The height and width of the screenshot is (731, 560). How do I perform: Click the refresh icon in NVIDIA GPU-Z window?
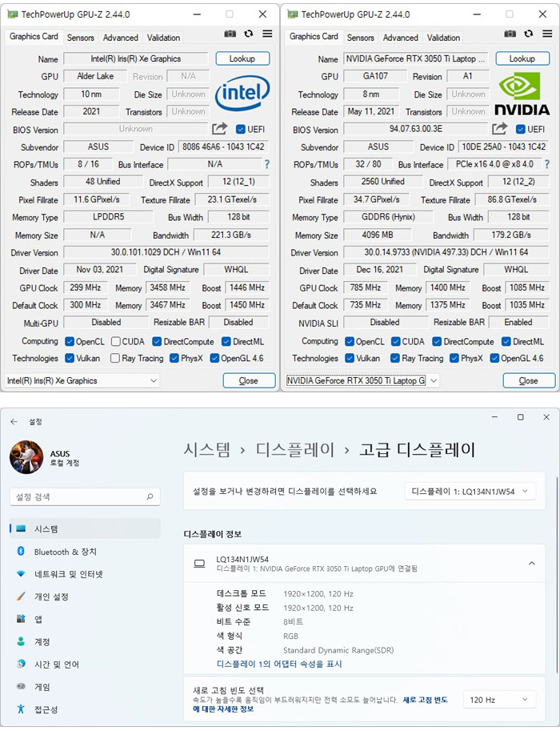click(529, 34)
